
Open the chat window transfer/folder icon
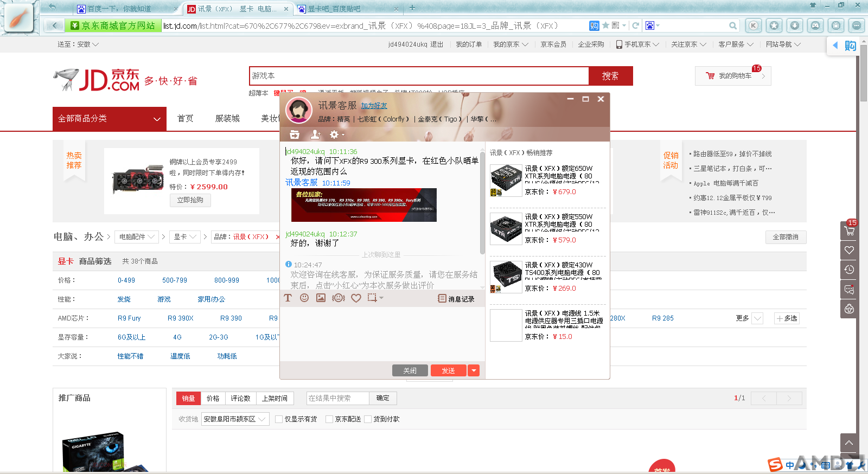[x=295, y=134]
